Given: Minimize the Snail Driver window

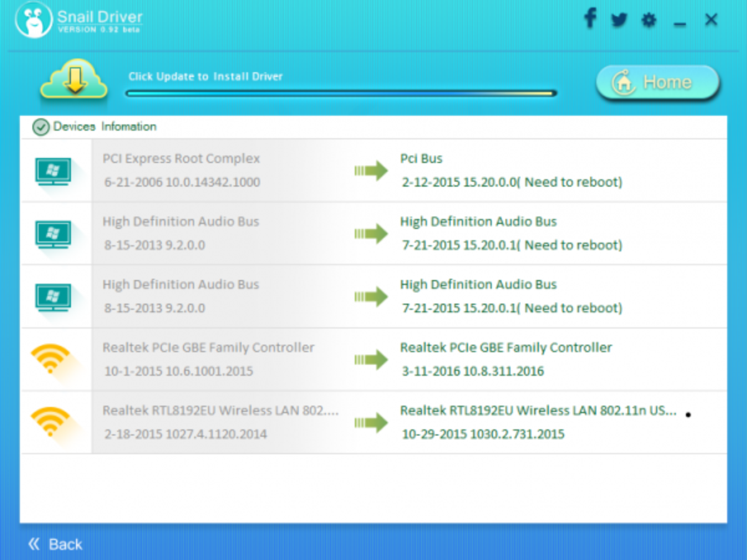Looking at the screenshot, I should tap(680, 25).
